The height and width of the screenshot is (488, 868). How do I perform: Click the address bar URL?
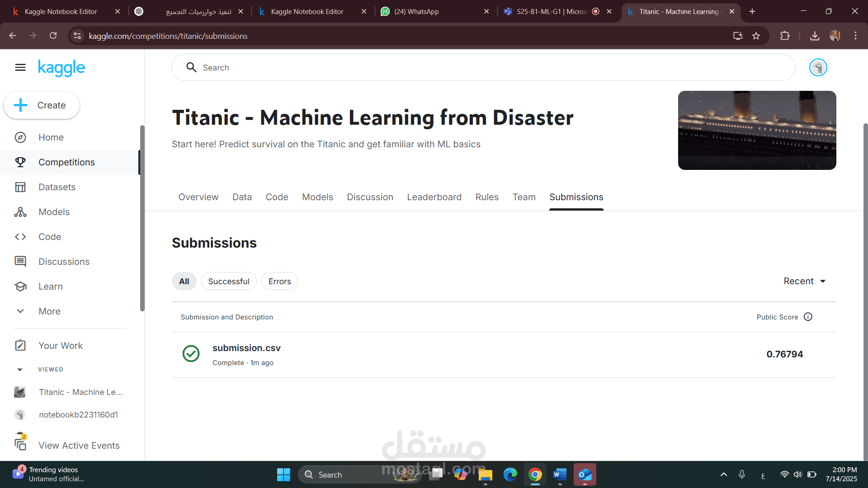coord(168,36)
